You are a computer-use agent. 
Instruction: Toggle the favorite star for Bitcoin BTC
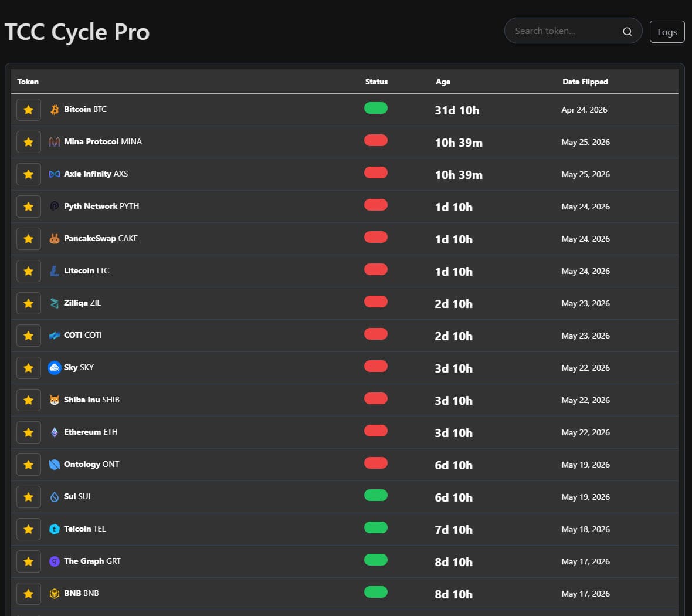29,110
